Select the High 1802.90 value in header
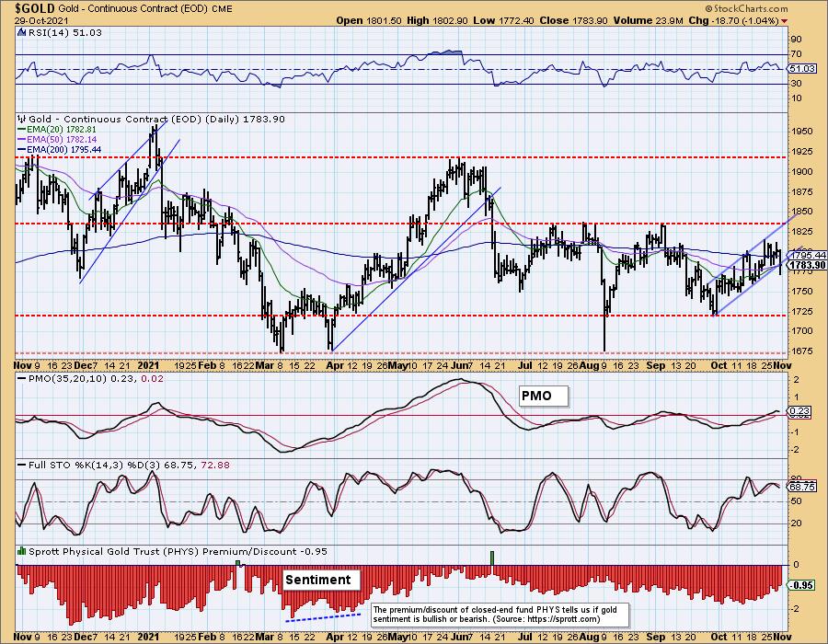Screen dimensions: 828x644 tap(437, 20)
